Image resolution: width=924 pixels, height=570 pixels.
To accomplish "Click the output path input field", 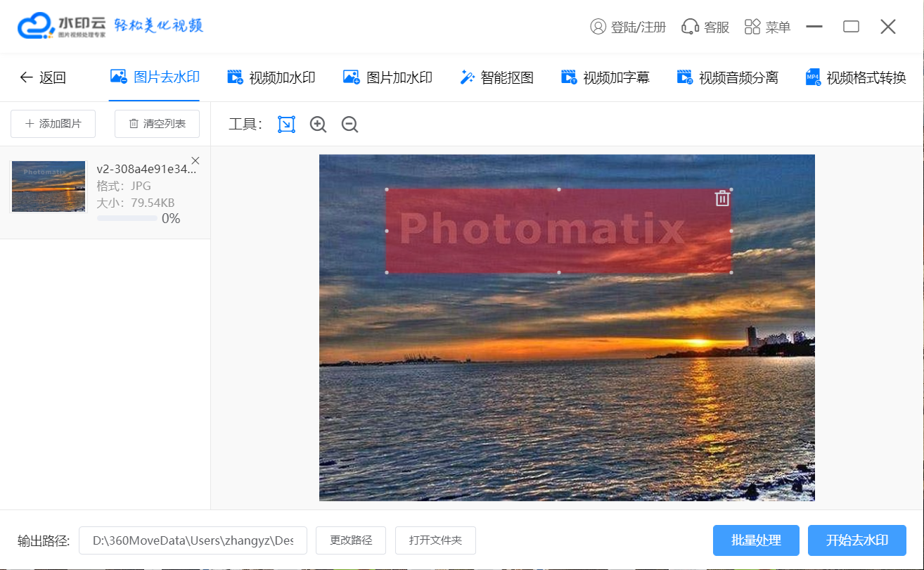I will coord(193,540).
